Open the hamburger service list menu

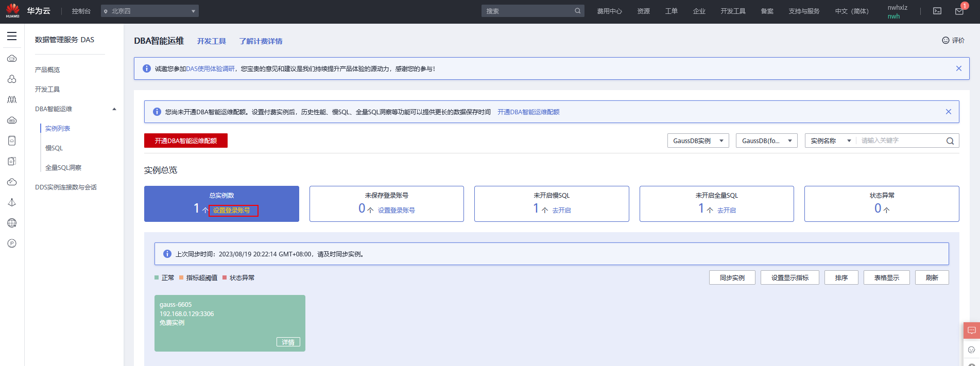click(12, 36)
